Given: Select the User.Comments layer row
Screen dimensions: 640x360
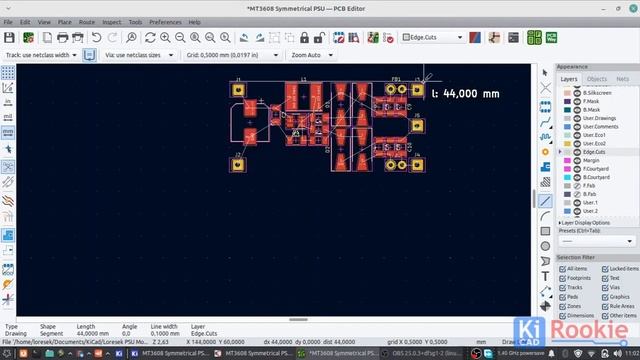Looking at the screenshot, I should [599, 127].
